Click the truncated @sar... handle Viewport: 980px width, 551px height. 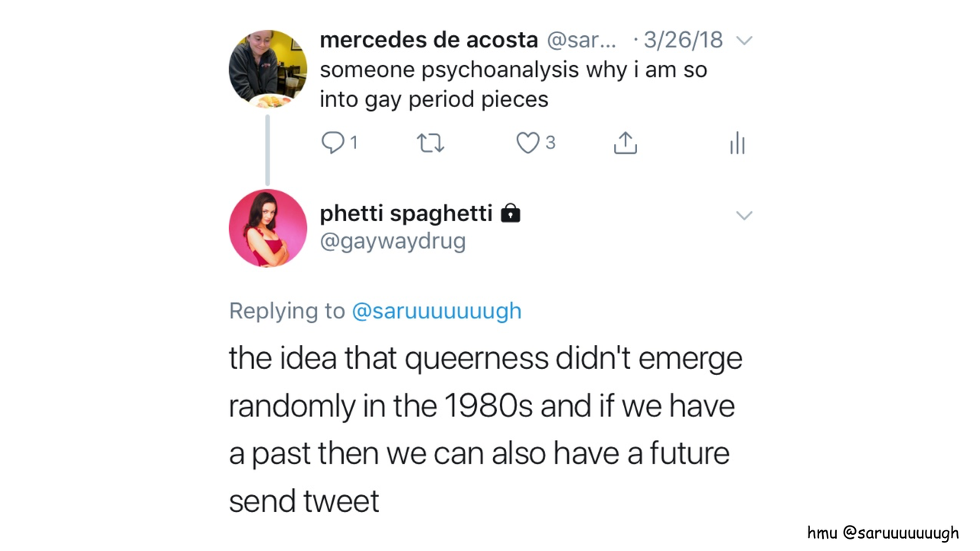tap(581, 40)
